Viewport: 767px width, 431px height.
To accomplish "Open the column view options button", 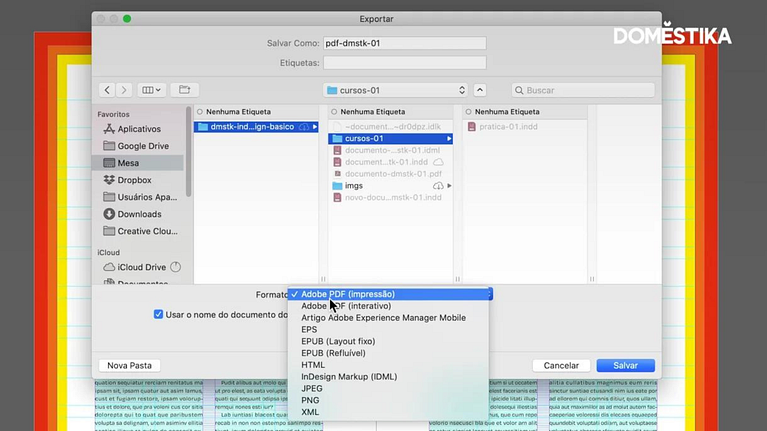I will click(151, 90).
